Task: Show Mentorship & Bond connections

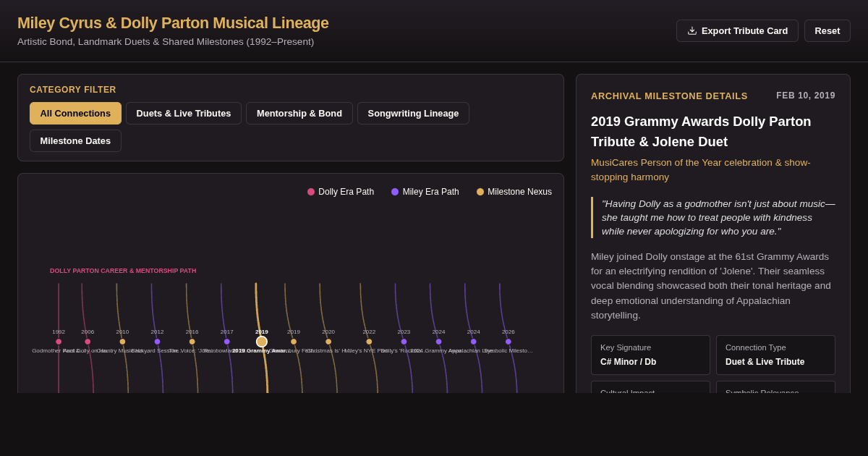Action: (x=299, y=113)
